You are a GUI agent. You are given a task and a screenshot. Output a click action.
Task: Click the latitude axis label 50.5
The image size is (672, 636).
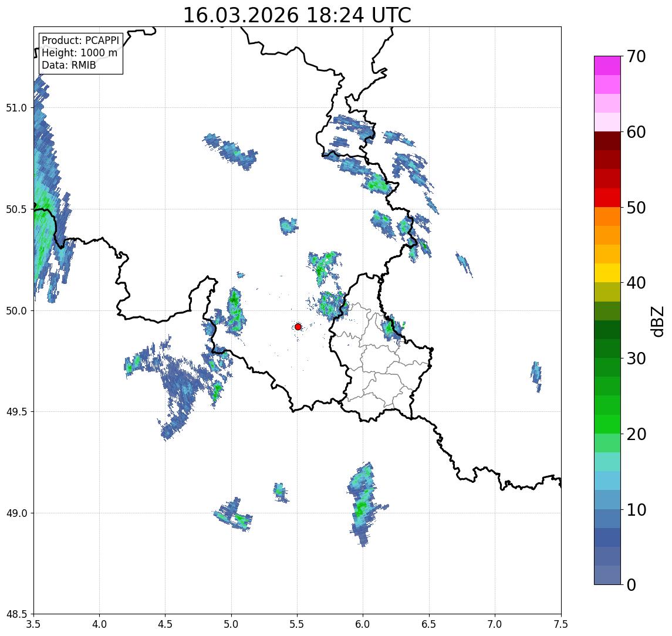pyautogui.click(x=16, y=209)
